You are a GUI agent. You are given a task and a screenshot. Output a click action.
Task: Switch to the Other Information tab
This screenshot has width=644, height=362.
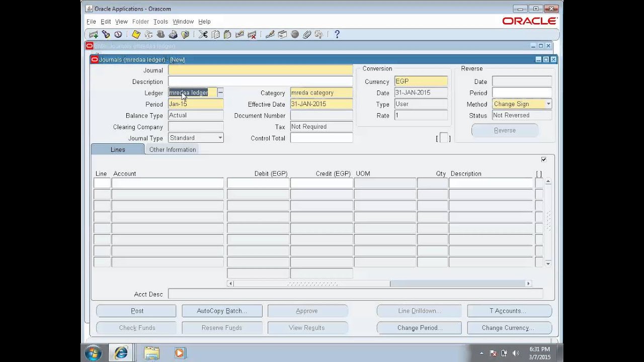[x=173, y=149]
